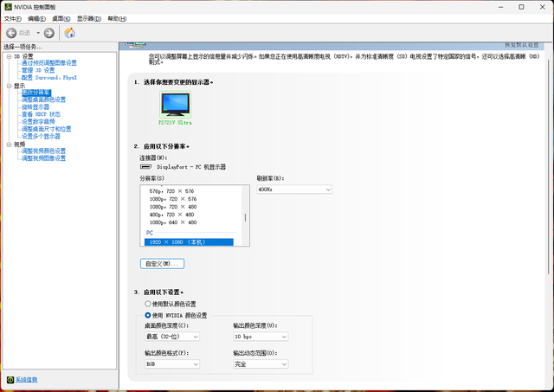The width and height of the screenshot is (554, 392).
Task: Go to the Home page icon
Action: click(69, 33)
